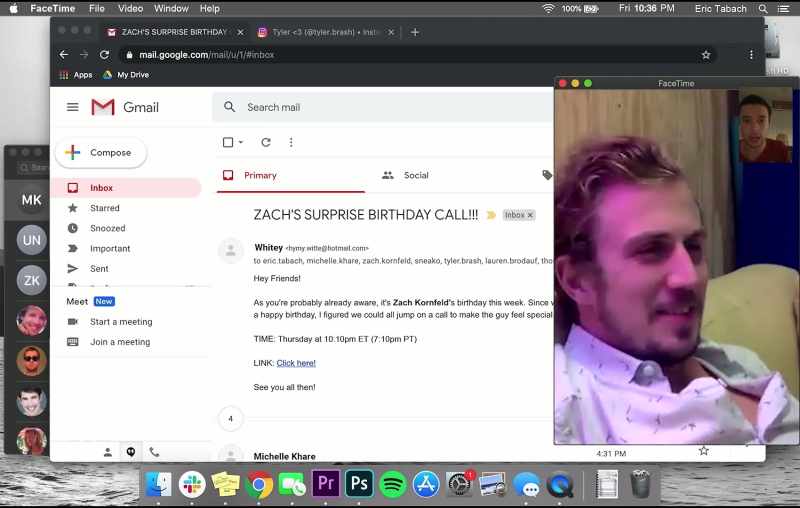
Task: Launch Spotify from the dock
Action: [392, 484]
